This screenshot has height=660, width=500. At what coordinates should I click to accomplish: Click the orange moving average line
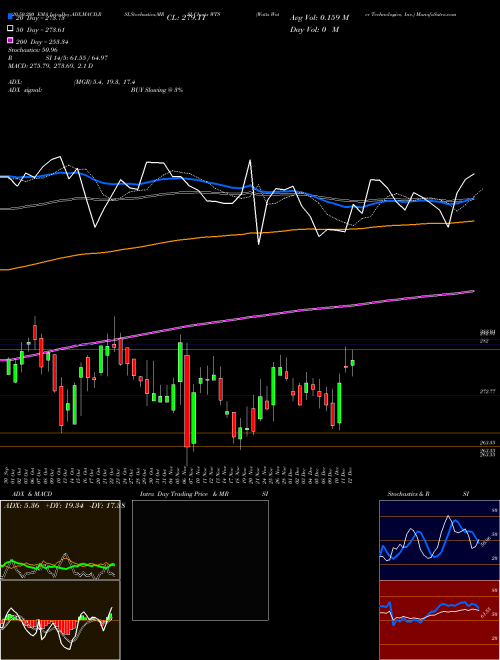point(236,236)
